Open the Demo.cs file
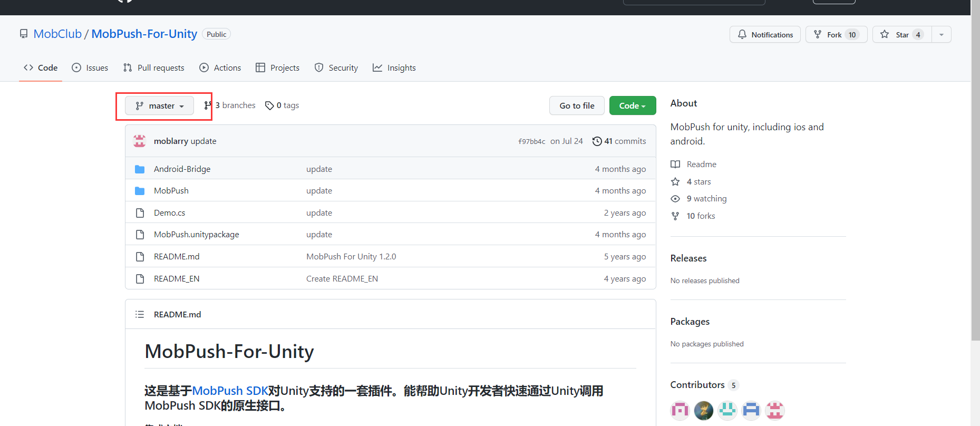This screenshot has height=426, width=980. [169, 212]
